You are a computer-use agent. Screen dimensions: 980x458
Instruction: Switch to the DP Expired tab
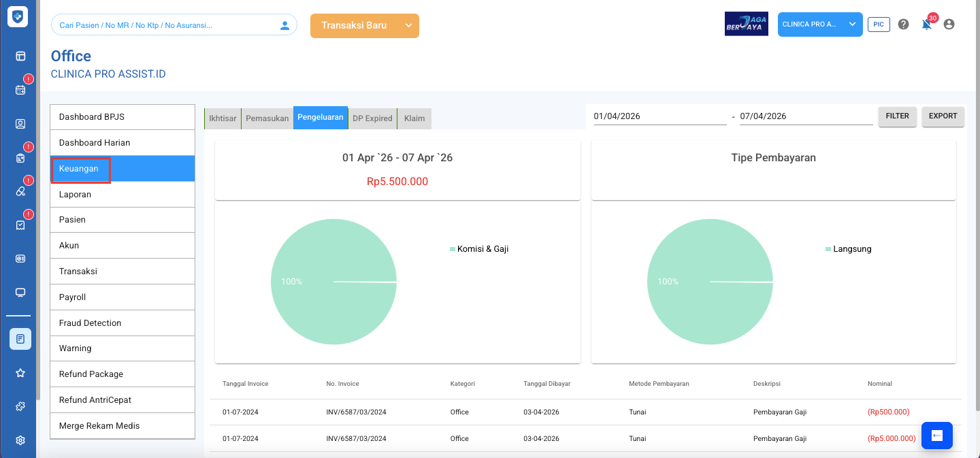tap(372, 118)
